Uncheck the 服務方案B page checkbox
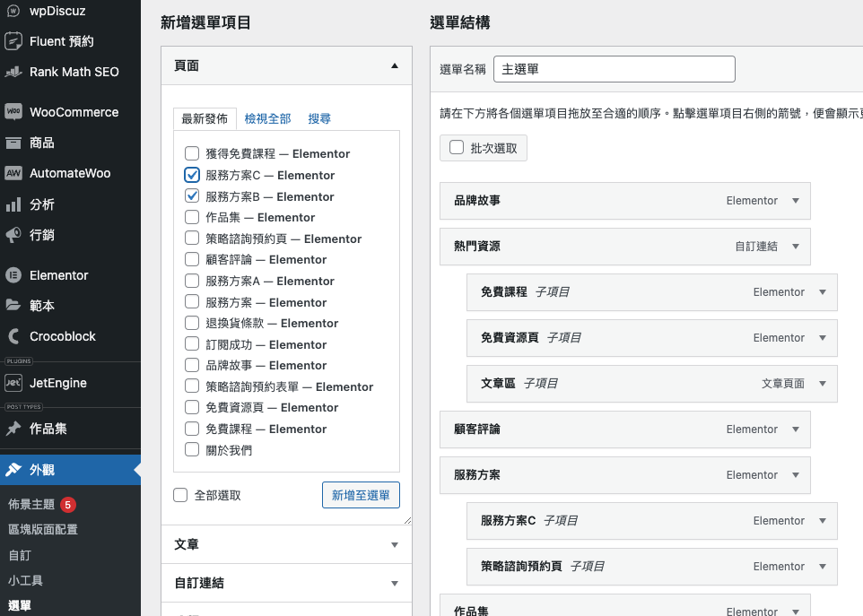Screen dimensions: 863x616 [x=192, y=195]
